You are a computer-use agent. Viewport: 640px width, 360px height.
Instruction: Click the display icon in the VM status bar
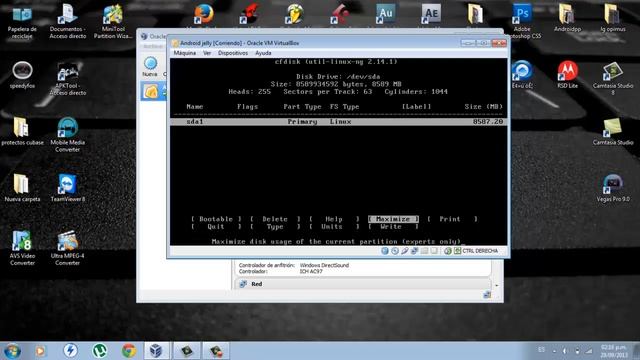click(x=434, y=251)
